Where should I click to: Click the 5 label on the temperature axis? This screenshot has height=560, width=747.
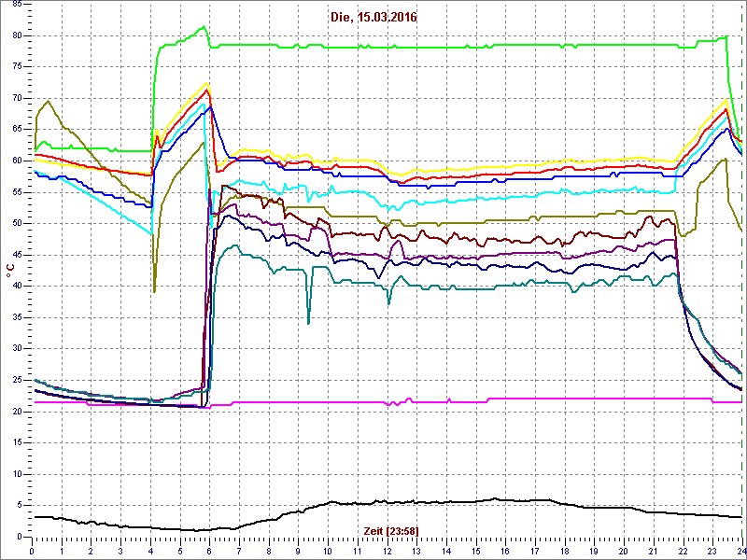(18, 506)
